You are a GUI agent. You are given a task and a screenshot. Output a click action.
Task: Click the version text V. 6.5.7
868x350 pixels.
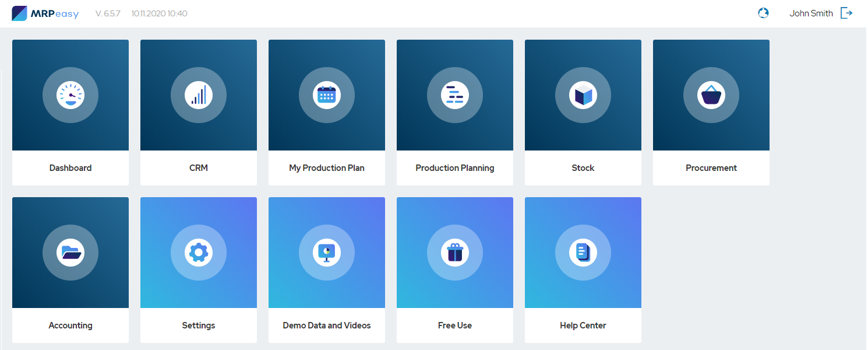(108, 13)
